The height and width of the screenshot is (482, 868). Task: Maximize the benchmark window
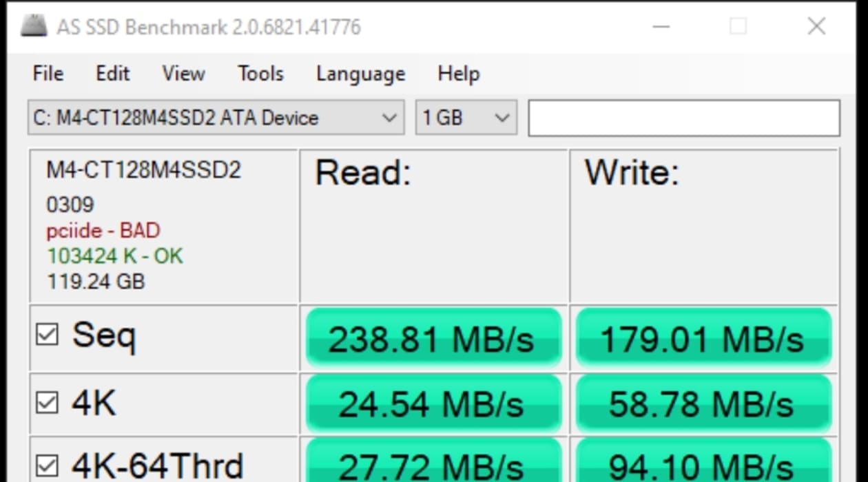point(738,27)
